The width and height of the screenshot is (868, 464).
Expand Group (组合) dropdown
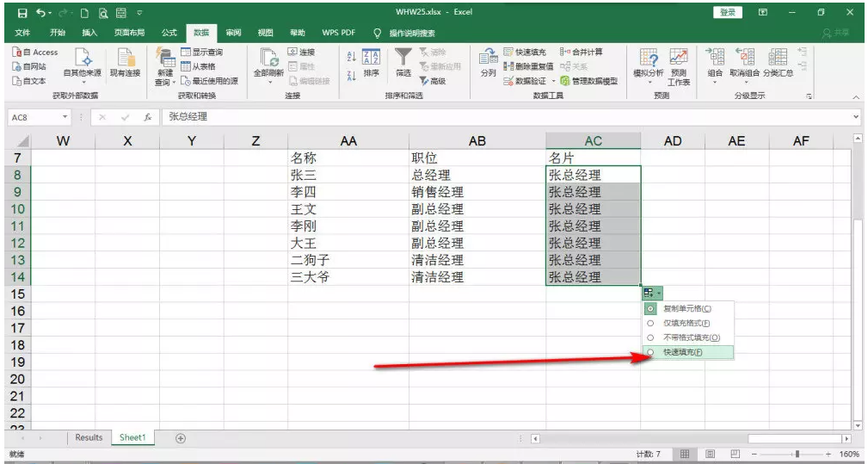tap(715, 82)
